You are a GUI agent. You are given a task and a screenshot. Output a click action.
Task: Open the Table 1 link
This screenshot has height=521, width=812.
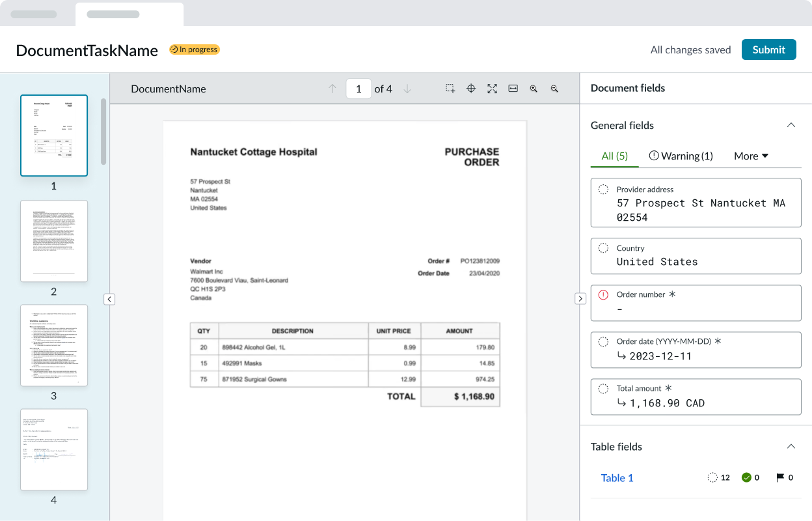click(x=617, y=478)
